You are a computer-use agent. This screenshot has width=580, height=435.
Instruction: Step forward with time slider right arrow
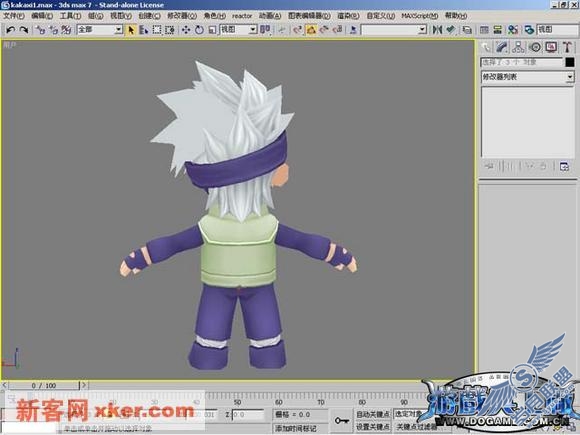84,385
